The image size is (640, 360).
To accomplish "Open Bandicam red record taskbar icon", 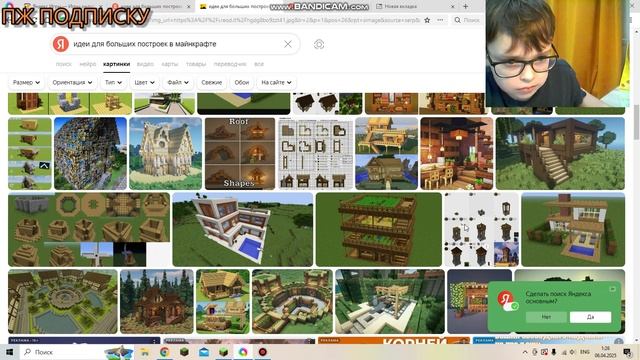I will pyautogui.click(x=263, y=352).
